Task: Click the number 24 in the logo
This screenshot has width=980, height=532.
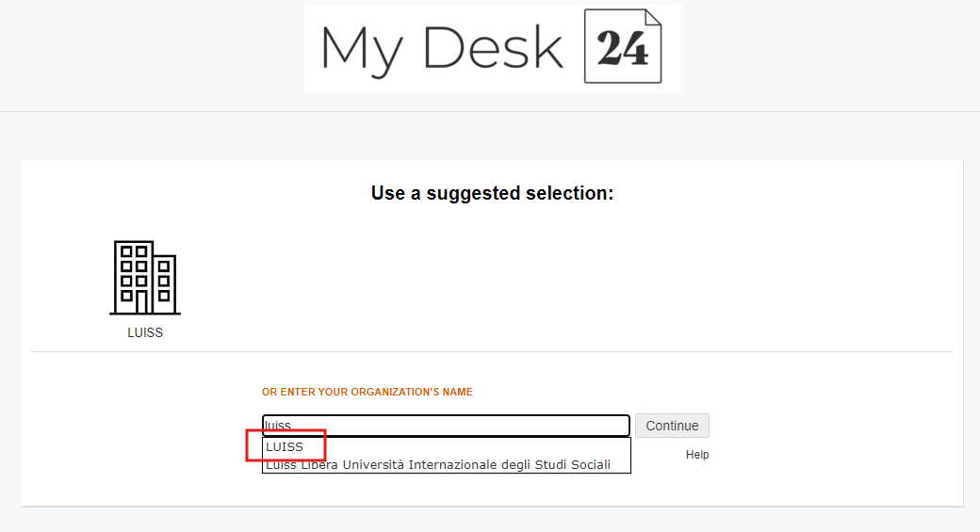Action: tap(622, 50)
